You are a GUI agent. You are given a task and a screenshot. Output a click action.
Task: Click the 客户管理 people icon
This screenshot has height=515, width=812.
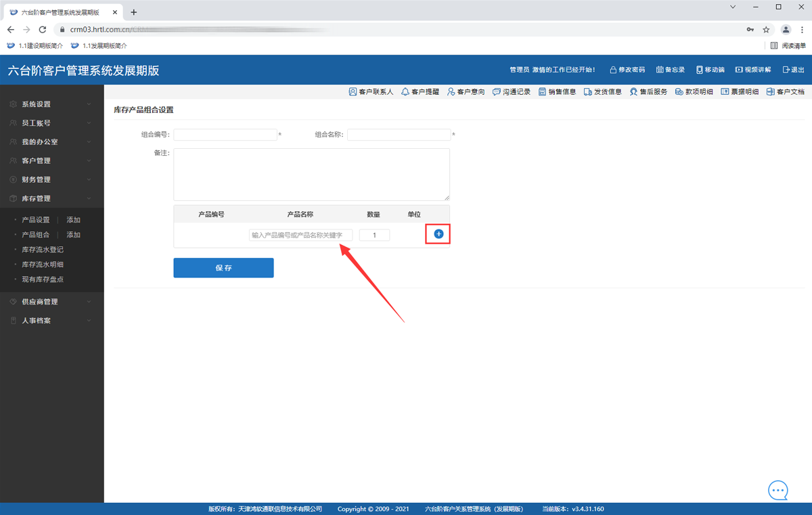pos(13,161)
